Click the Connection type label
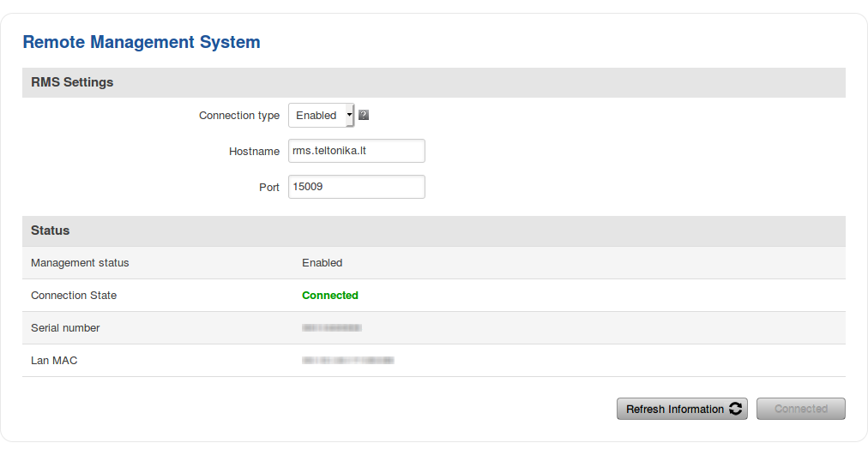The width and height of the screenshot is (868, 455). pyautogui.click(x=238, y=116)
